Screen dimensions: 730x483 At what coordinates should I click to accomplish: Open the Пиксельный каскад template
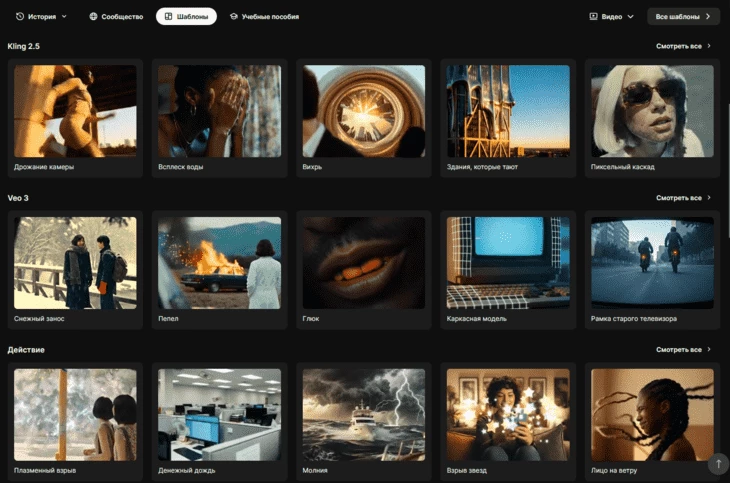pos(652,111)
